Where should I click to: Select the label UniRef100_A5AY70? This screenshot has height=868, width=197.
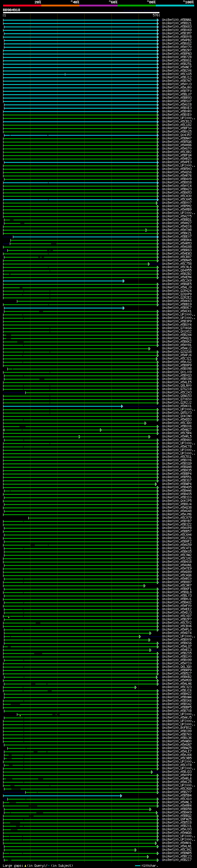[x=177, y=47]
